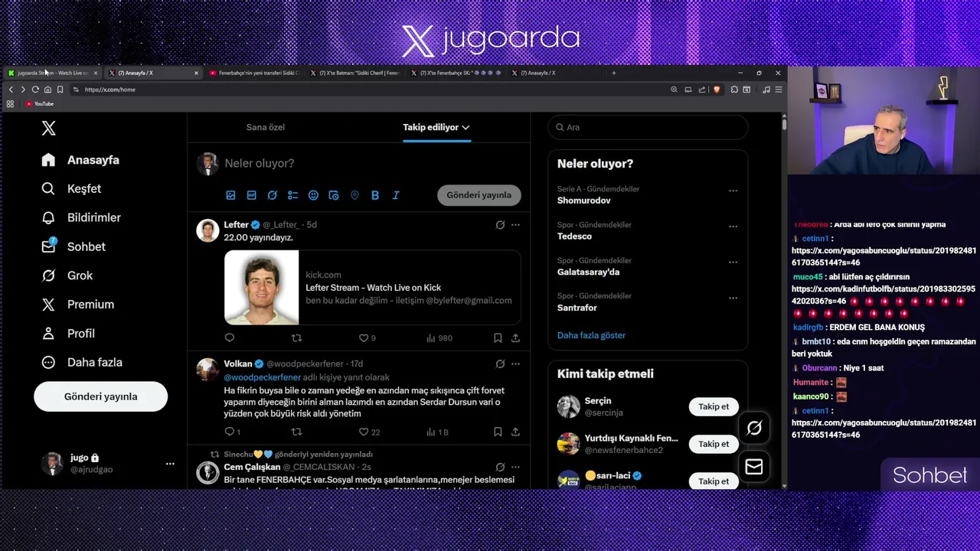Open Profil in the left navigation
This screenshot has width=980, height=551.
68,334
